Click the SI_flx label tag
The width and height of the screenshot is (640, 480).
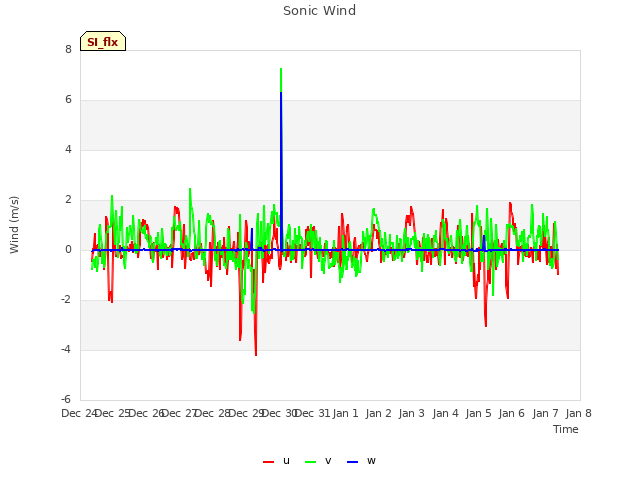click(103, 41)
